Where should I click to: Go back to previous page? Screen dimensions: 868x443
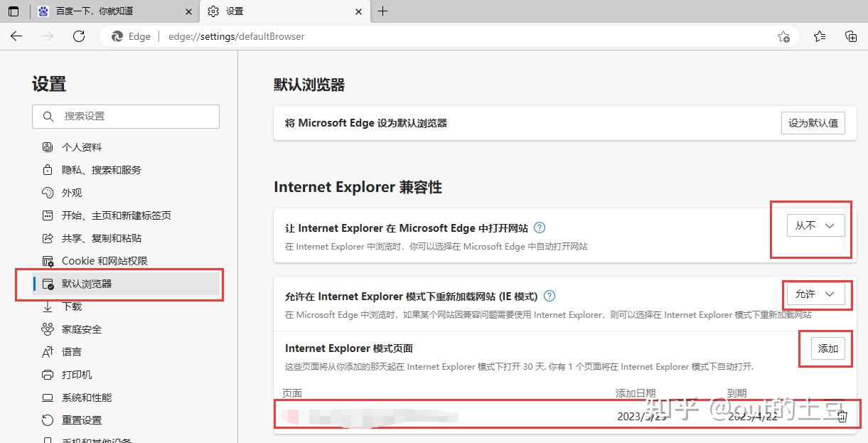click(x=16, y=36)
